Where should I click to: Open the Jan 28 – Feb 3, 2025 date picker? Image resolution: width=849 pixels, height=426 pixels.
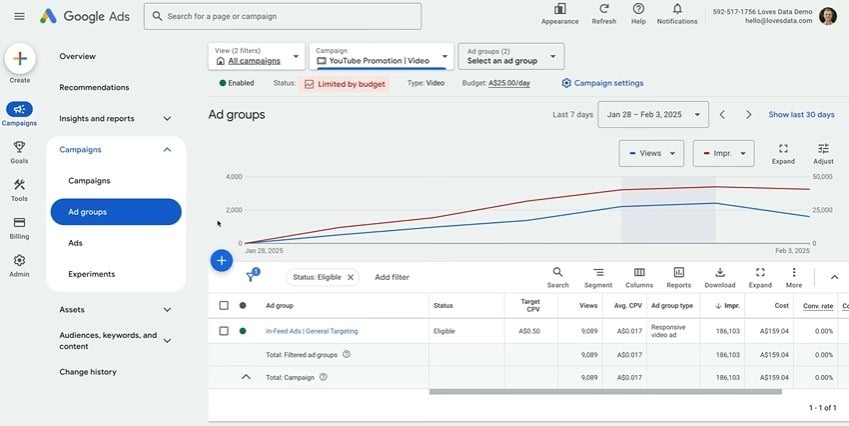point(653,115)
